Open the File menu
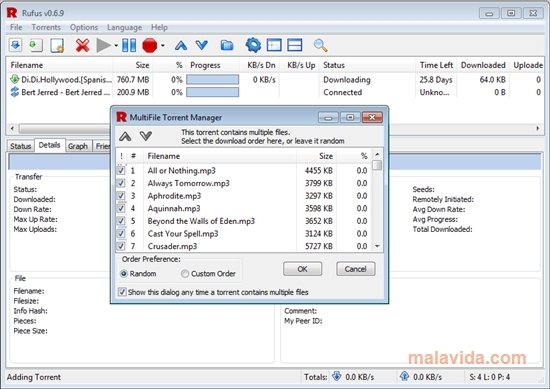550x389 pixels. coord(16,27)
